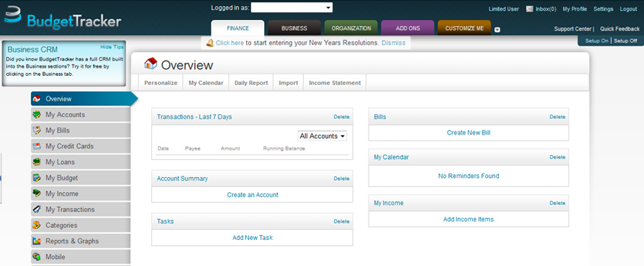Viewport: 644px width, 266px height.
Task: Open My Budget in the sidebar
Action: [81, 178]
